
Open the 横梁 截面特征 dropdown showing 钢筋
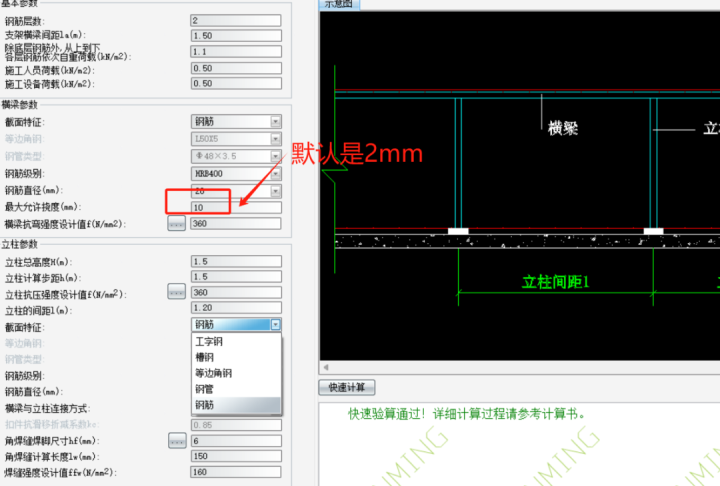coord(236,121)
